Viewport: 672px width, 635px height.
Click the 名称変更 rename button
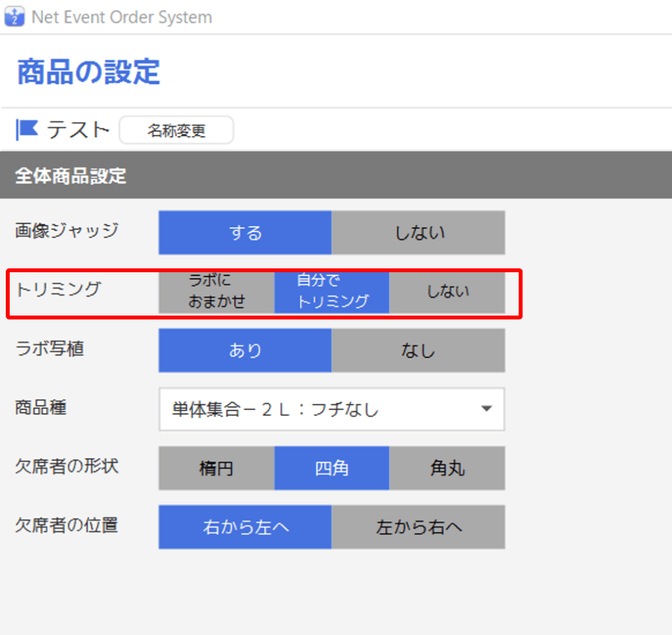[x=177, y=131]
